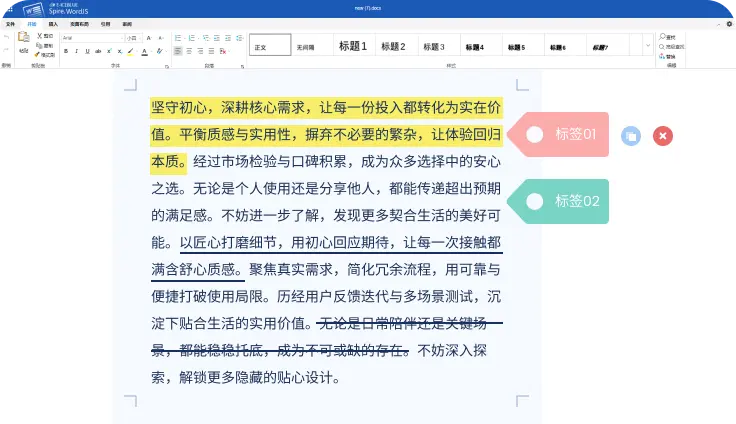Center align paragraph
Screen dimensions: 736x424
pyautogui.click(x=189, y=51)
